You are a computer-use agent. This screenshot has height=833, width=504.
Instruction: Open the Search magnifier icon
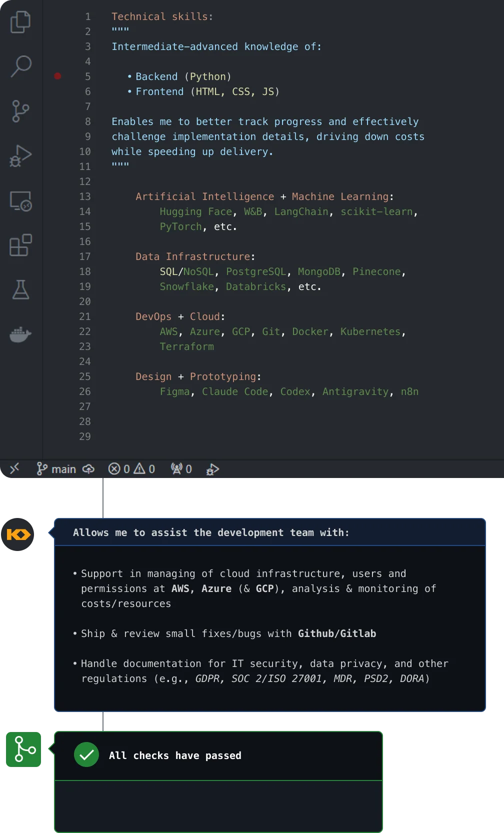(20, 66)
